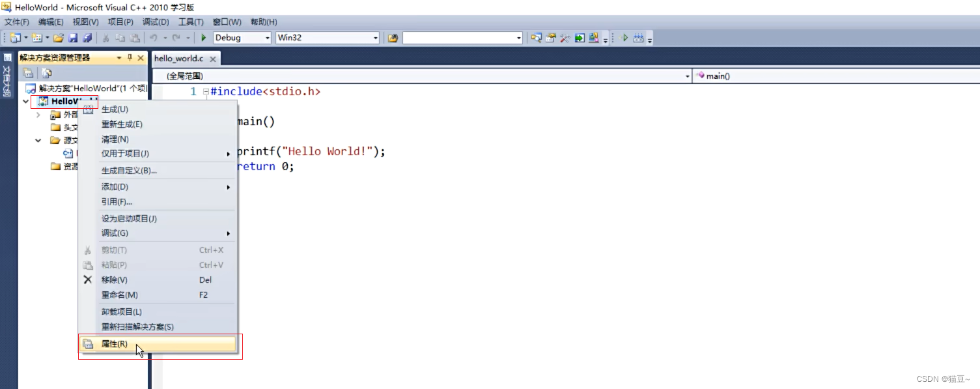Open the 视图(V) menu
The width and height of the screenshot is (980, 389).
pyautogui.click(x=85, y=22)
